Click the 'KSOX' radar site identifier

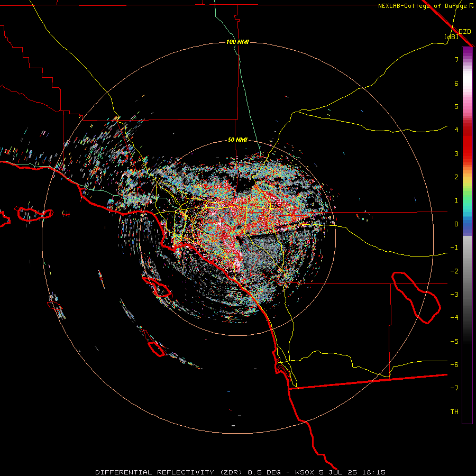pyautogui.click(x=305, y=472)
